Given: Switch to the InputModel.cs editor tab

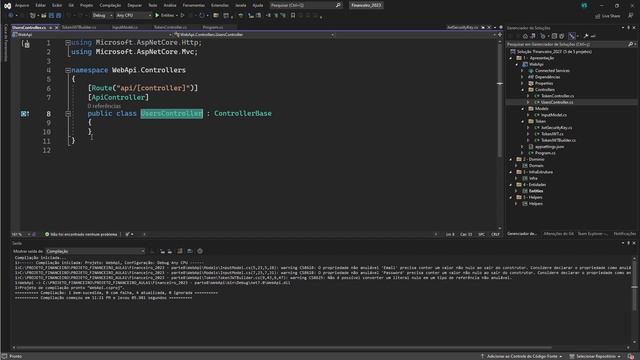Looking at the screenshot, I should 124,27.
